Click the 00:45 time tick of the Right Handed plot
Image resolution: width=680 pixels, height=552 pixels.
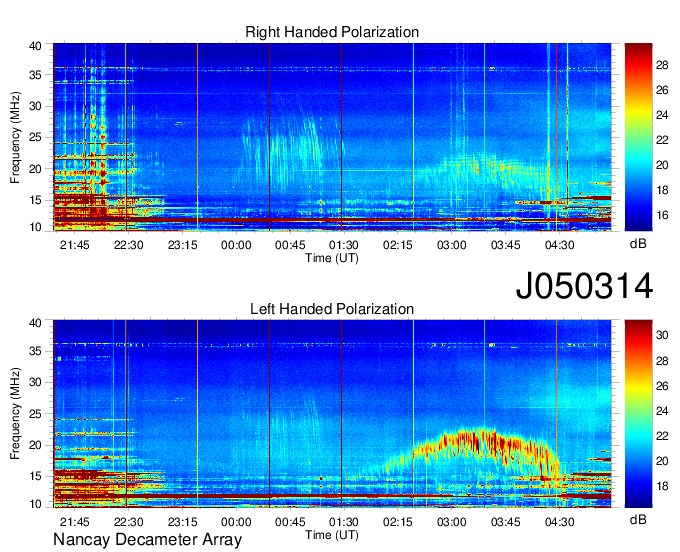click(x=290, y=245)
